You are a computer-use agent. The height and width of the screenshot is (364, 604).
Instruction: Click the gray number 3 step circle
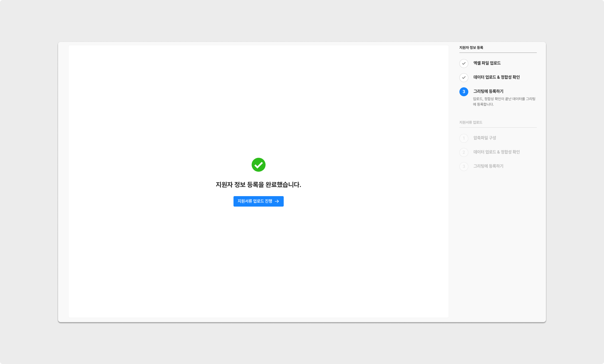point(464,166)
